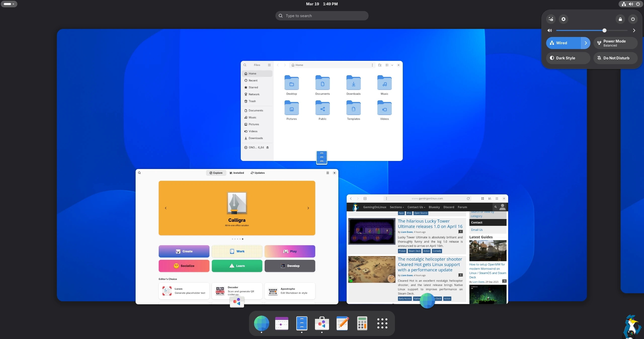The height and width of the screenshot is (339, 644).
Task: Switch to the Updates tab in Software
Action: [258, 173]
